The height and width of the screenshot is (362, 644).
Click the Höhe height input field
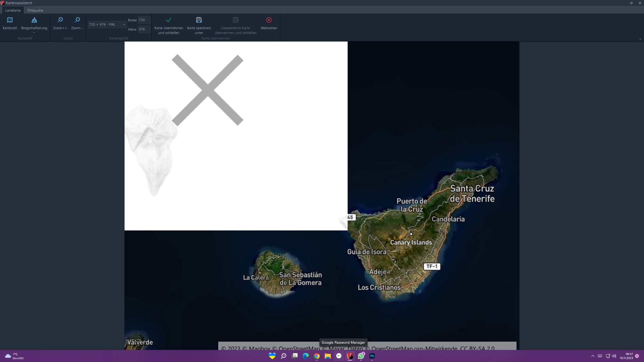(x=144, y=29)
